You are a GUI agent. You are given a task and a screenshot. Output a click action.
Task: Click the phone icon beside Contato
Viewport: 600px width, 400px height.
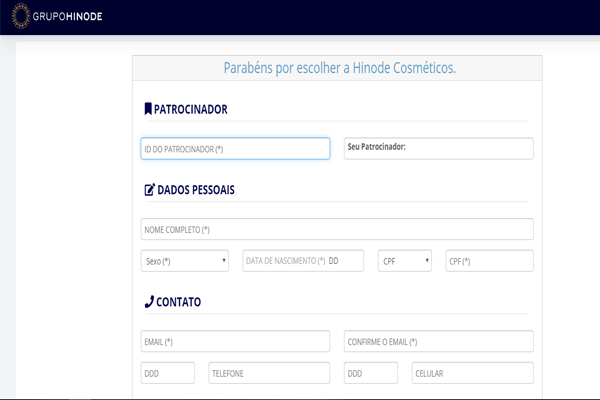(x=149, y=301)
